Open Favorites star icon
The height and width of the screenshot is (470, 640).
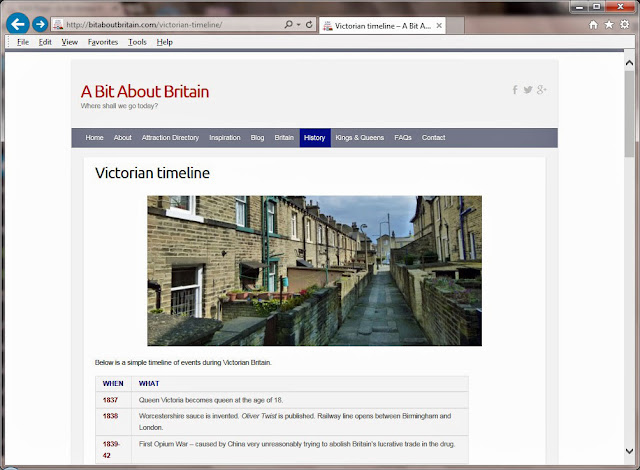[x=609, y=25]
